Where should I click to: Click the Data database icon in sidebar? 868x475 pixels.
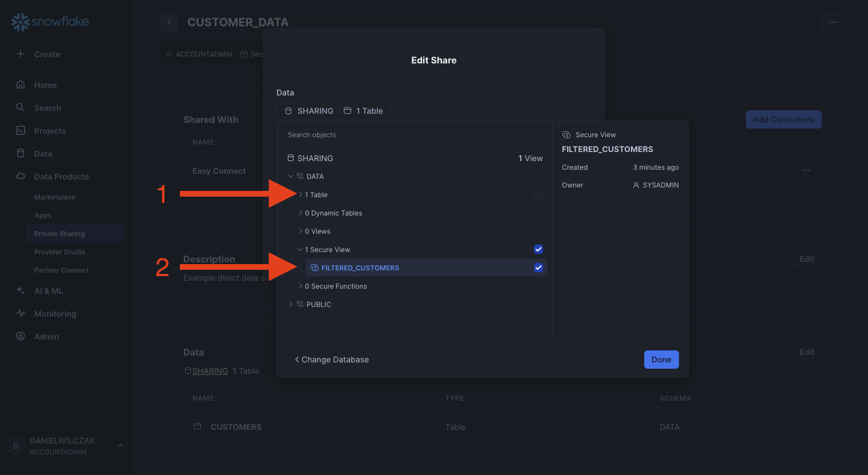(x=21, y=153)
